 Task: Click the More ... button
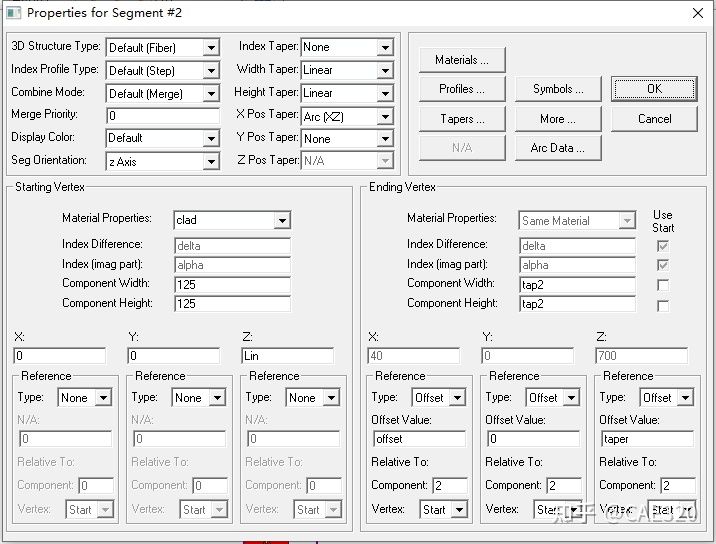click(x=558, y=119)
